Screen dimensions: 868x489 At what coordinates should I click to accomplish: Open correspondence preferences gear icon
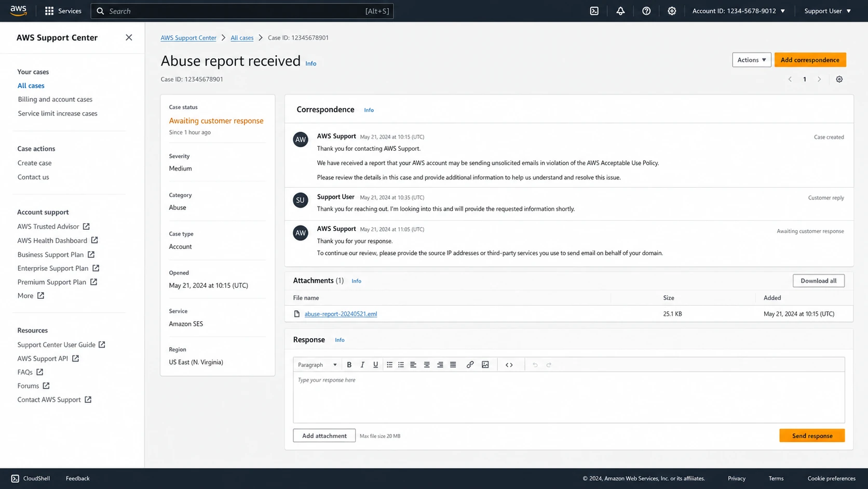pos(839,80)
